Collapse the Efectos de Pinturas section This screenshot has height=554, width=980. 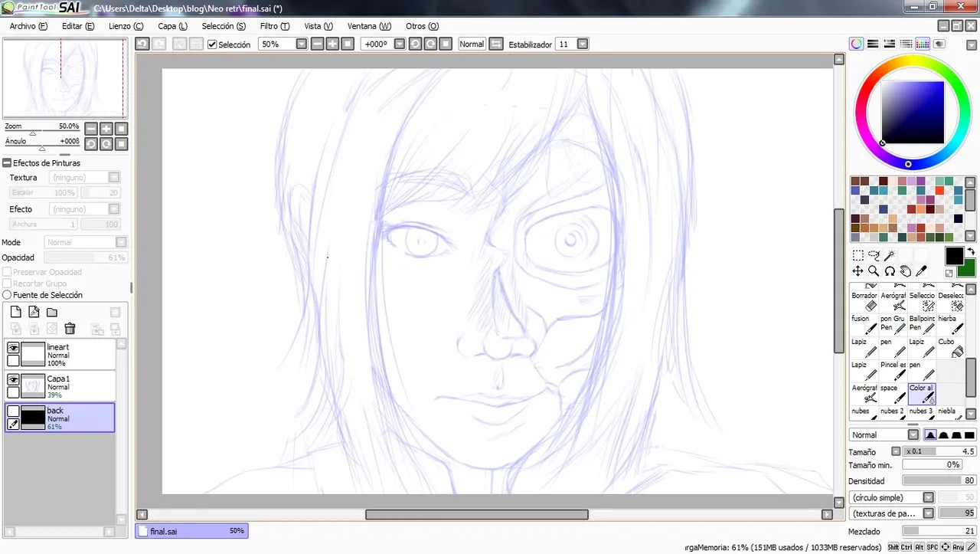(7, 162)
